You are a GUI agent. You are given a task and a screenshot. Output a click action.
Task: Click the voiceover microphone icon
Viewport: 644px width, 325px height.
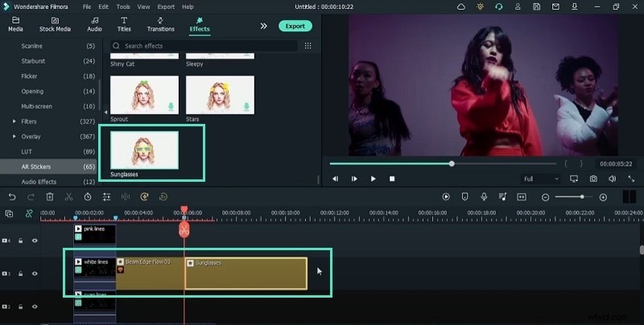tap(484, 196)
